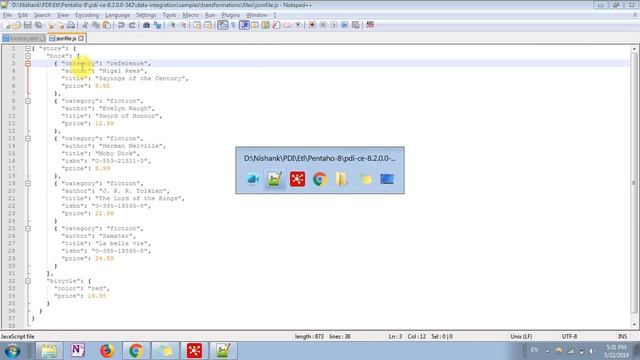
Task: Cut selection with the scissors icon
Action: coord(85,25)
